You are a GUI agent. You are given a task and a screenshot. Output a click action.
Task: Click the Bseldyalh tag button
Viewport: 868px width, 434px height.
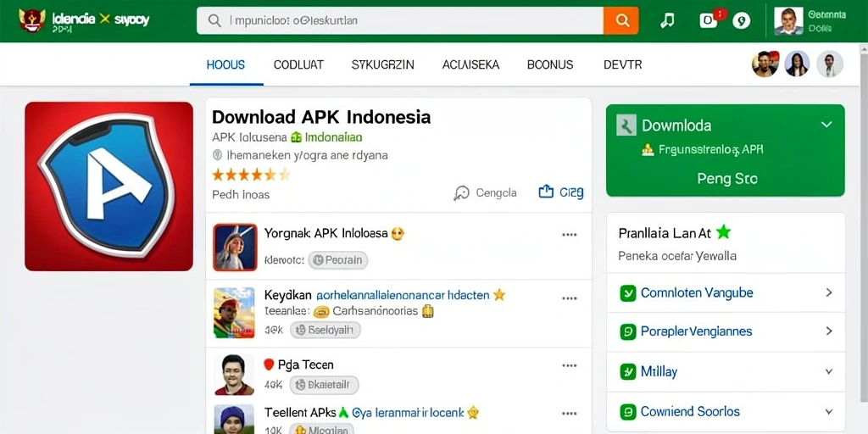325,331
